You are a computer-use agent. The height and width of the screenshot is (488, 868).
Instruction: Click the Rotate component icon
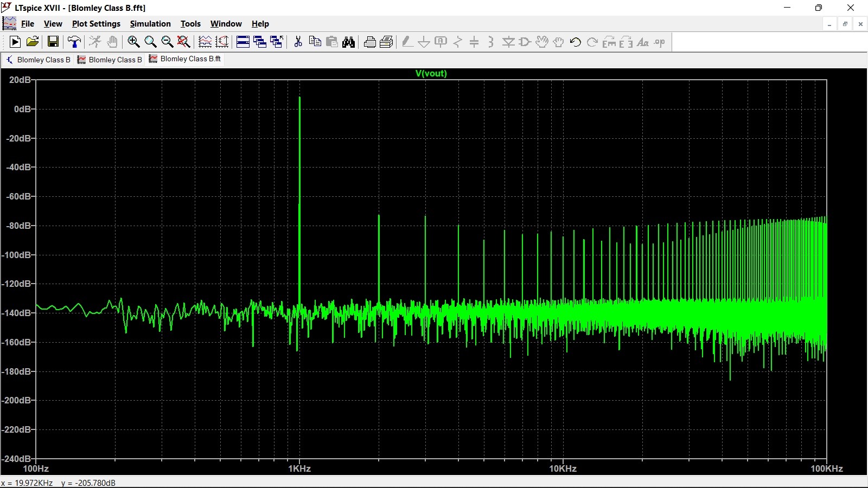(609, 42)
